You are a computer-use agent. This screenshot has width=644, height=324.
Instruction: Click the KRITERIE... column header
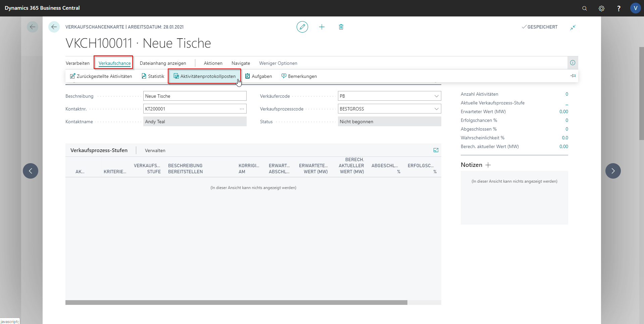[x=115, y=172]
